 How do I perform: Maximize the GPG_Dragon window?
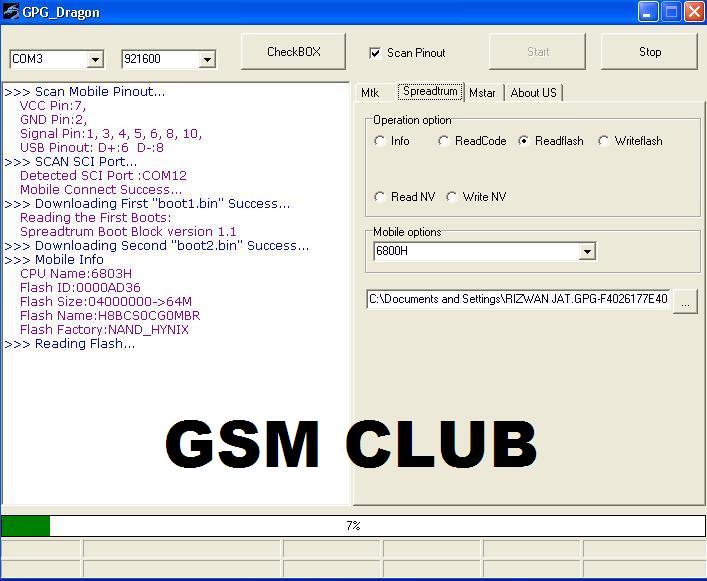pyautogui.click(x=670, y=12)
